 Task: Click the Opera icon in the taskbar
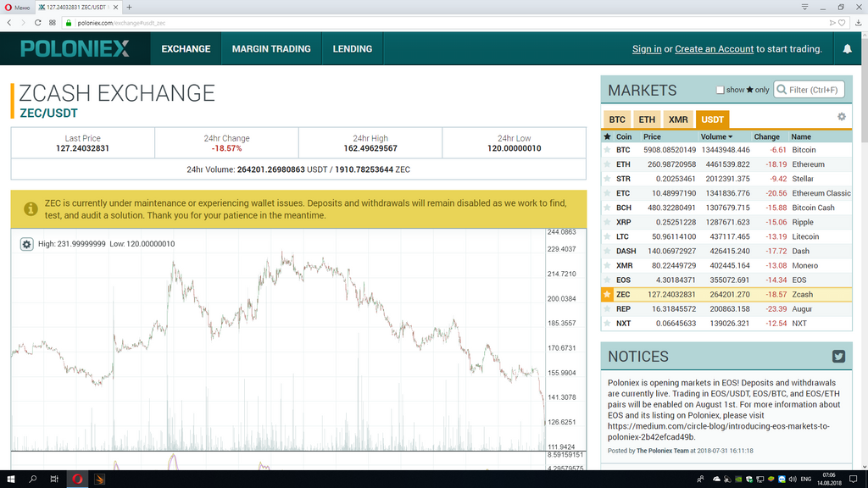77,480
